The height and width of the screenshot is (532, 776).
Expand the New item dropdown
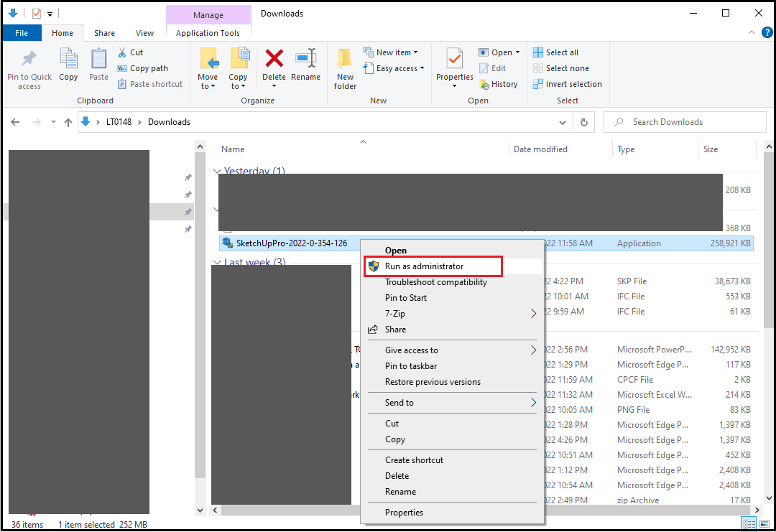[392, 52]
